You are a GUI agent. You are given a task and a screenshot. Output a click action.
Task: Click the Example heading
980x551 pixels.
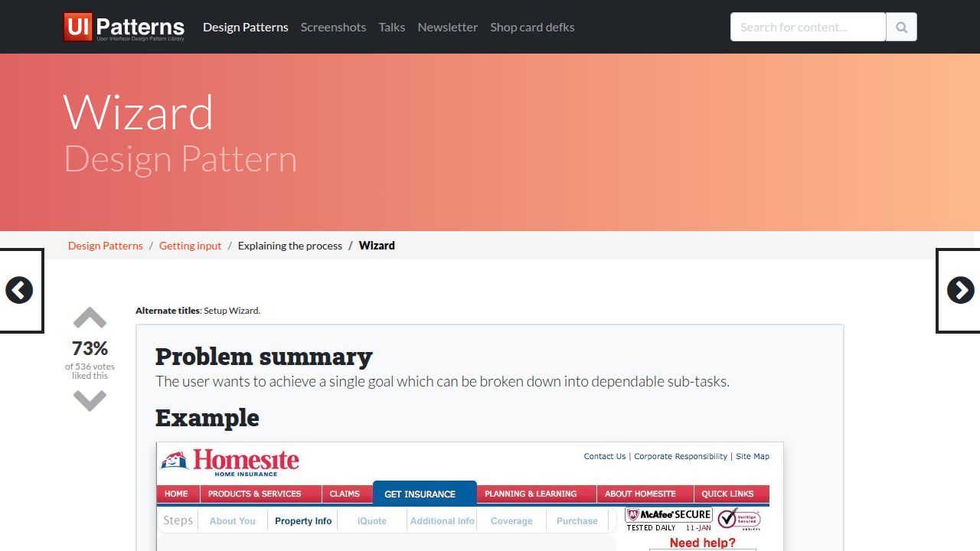pos(207,418)
